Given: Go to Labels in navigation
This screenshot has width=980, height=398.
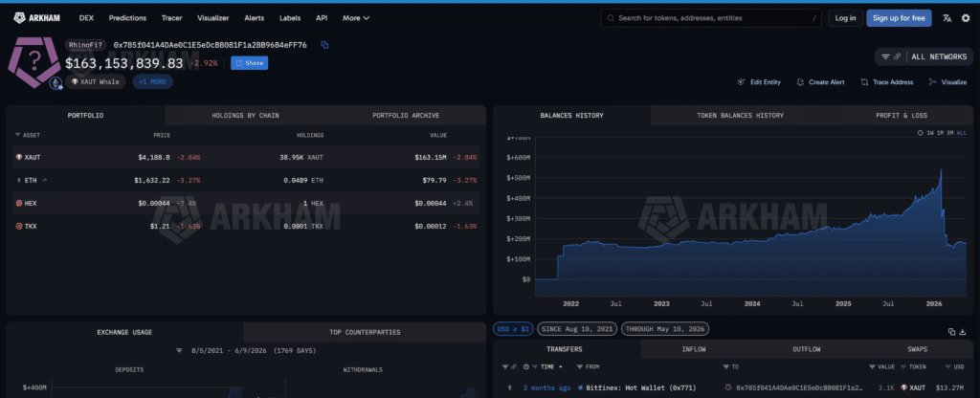Looking at the screenshot, I should tap(290, 18).
